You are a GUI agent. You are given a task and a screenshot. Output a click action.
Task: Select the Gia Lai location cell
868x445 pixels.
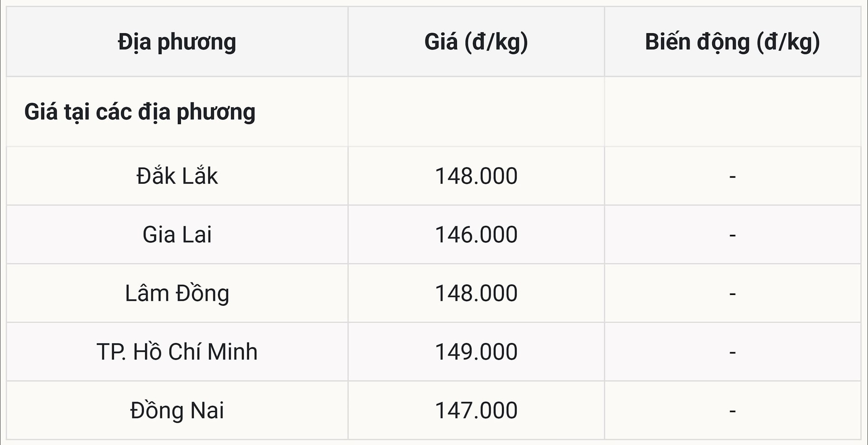point(177,234)
